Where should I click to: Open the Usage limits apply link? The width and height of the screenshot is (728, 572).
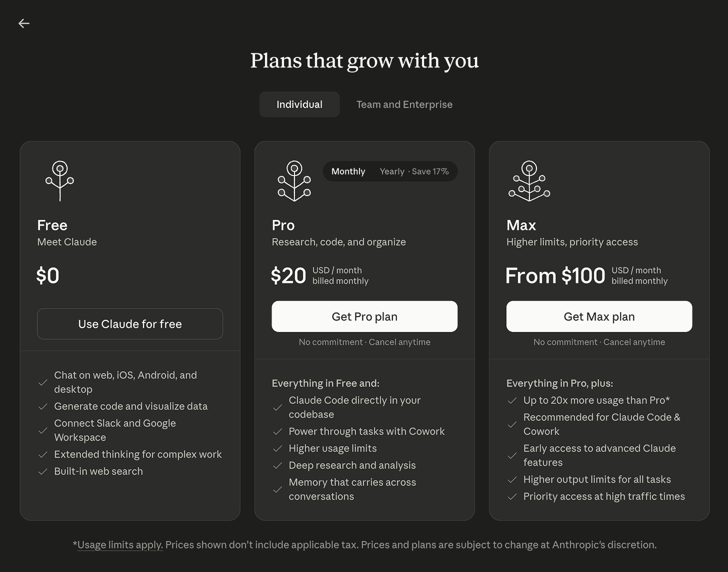[x=120, y=545]
